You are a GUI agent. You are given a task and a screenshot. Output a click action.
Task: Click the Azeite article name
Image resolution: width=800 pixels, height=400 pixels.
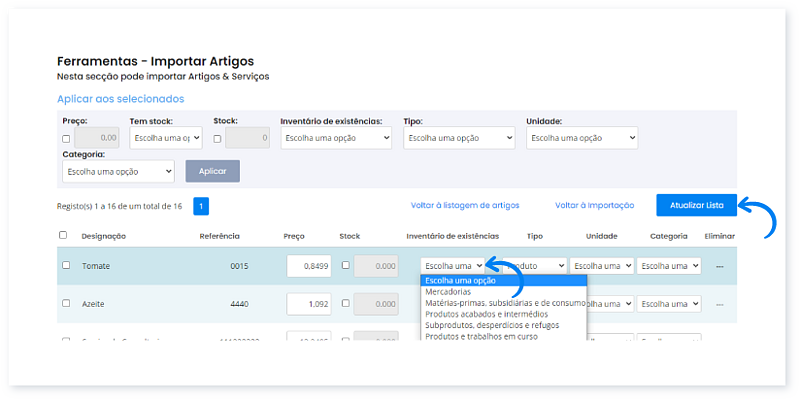pyautogui.click(x=93, y=304)
